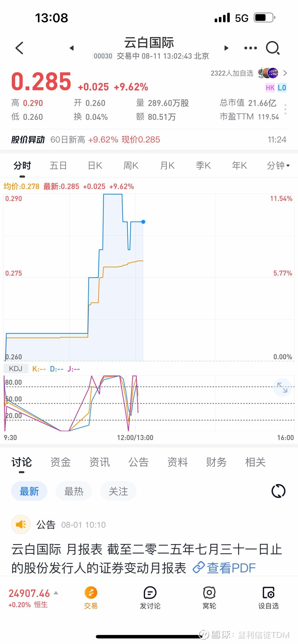Select the 最新 filter chip

(29, 491)
